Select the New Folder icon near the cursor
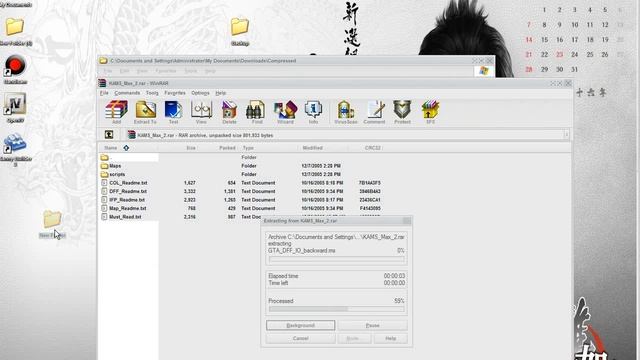Viewport: 640px width, 360px height. [52, 219]
